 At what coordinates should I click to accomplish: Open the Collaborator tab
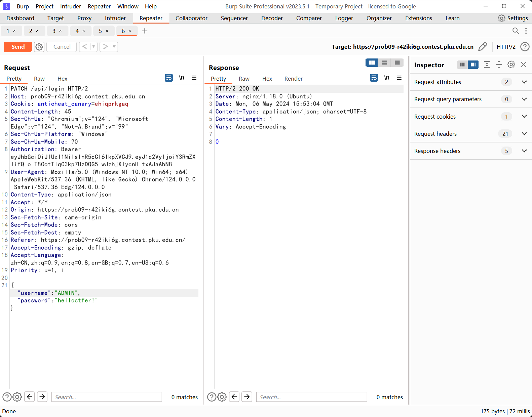(x=191, y=18)
